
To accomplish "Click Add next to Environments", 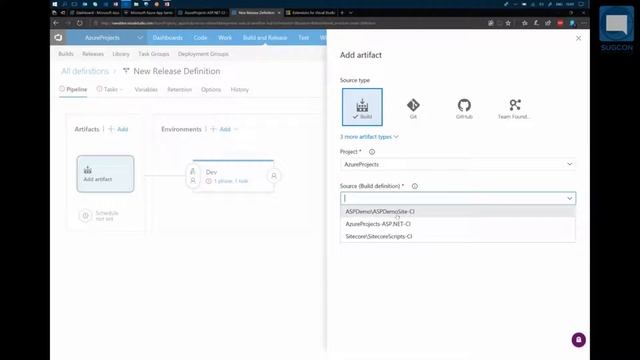I will (221, 129).
